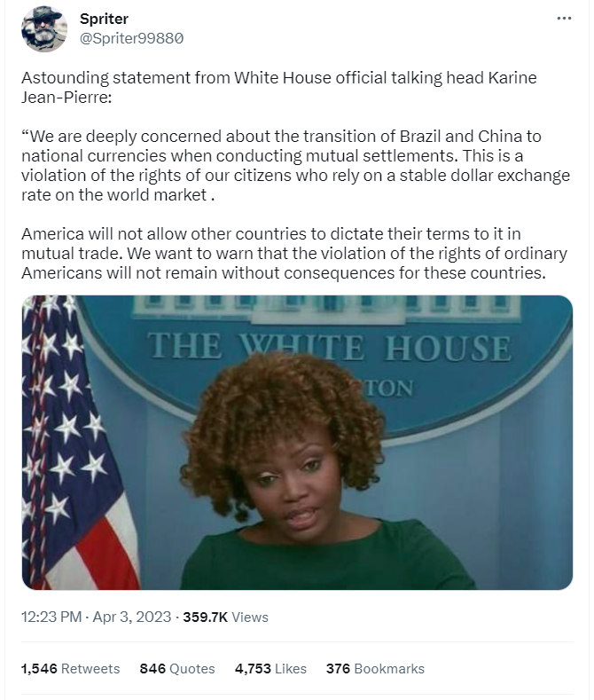Open the tweet's White House briefing photo

coord(297,442)
